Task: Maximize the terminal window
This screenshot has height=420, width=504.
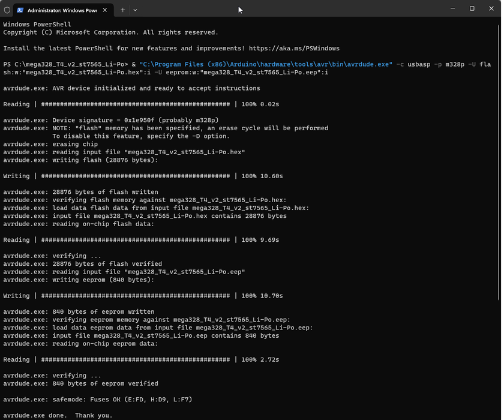Action: pyautogui.click(x=472, y=8)
